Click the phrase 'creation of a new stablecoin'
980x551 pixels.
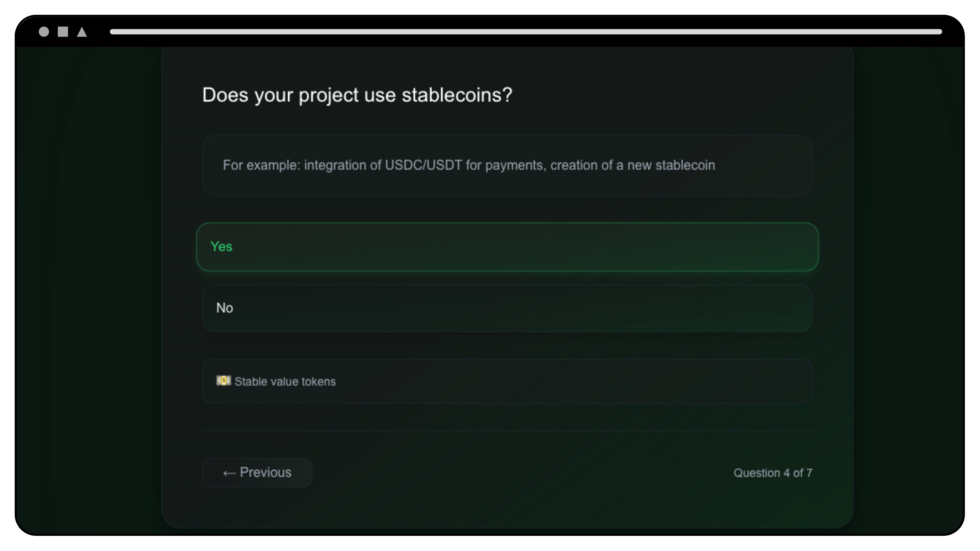point(633,165)
